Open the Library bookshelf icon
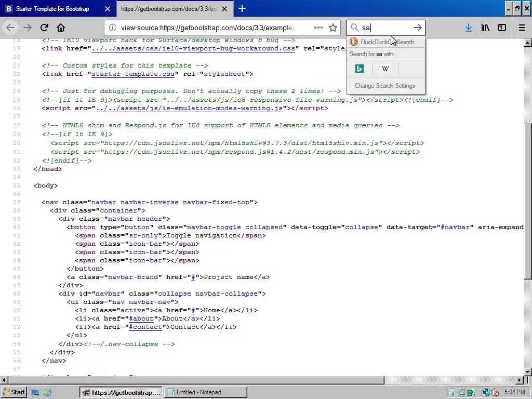The image size is (532, 399). coord(485,28)
